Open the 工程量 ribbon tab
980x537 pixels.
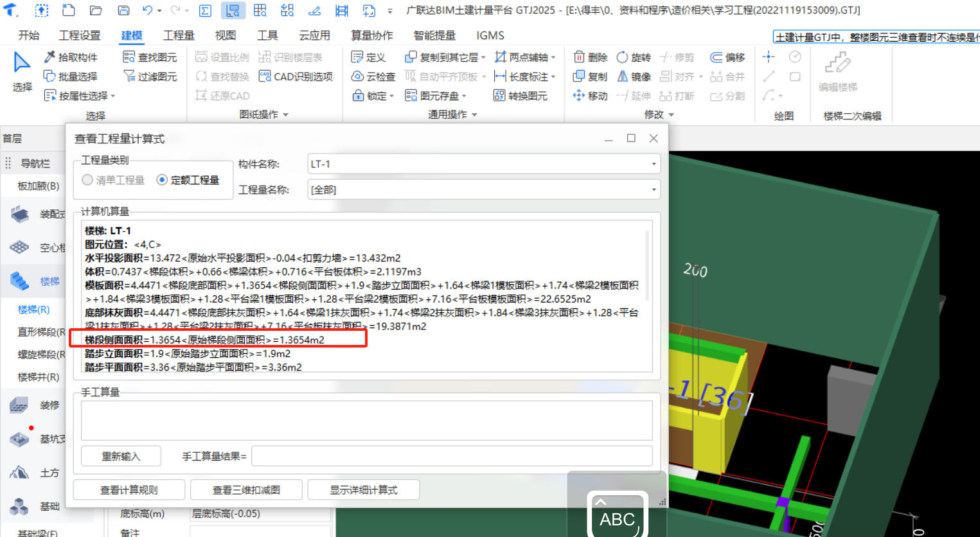pyautogui.click(x=179, y=35)
